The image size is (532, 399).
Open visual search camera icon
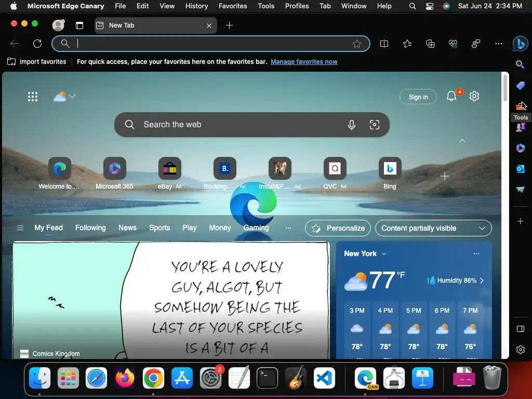[x=374, y=125]
